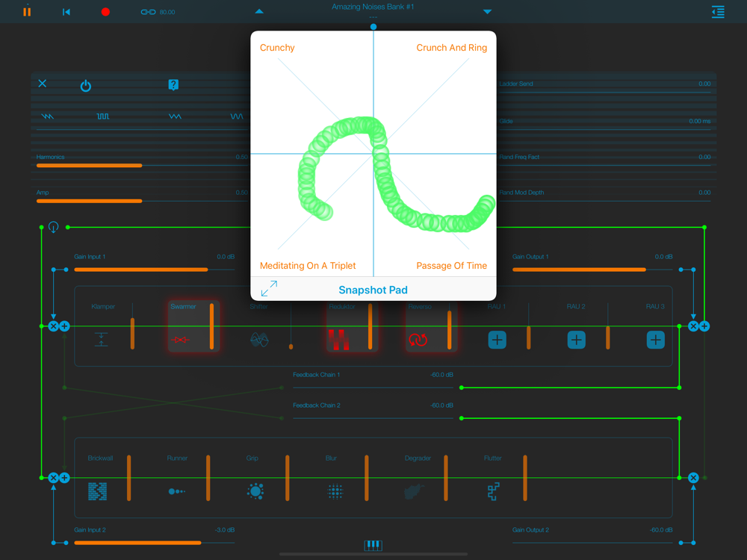
Task: Adjust the Gain Output 1 slider
Action: click(592, 270)
